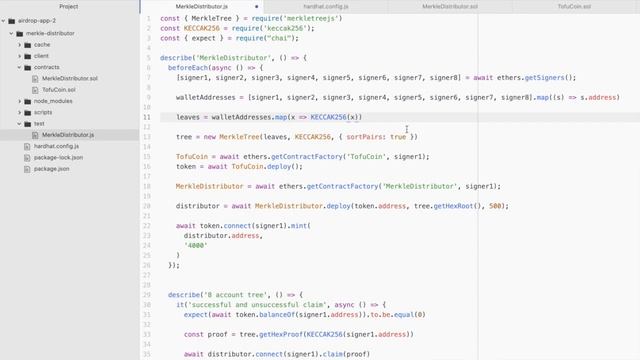
Task: Click walletAddresses variable on line 9
Action: 206,98
